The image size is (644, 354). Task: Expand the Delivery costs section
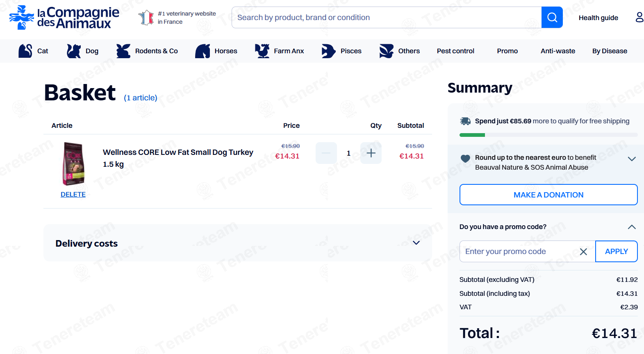[238, 243]
